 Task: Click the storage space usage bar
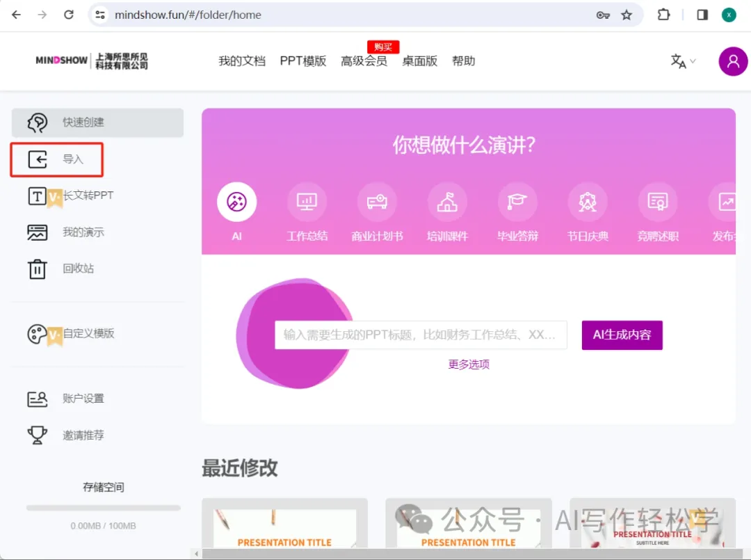tap(103, 506)
